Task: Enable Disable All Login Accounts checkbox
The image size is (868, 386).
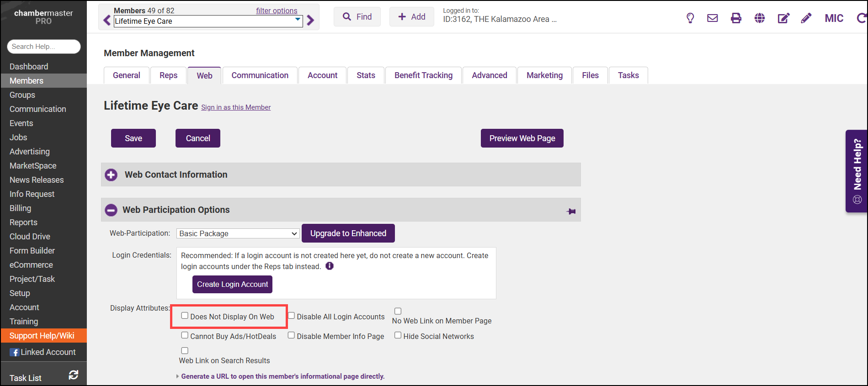Action: coord(291,316)
